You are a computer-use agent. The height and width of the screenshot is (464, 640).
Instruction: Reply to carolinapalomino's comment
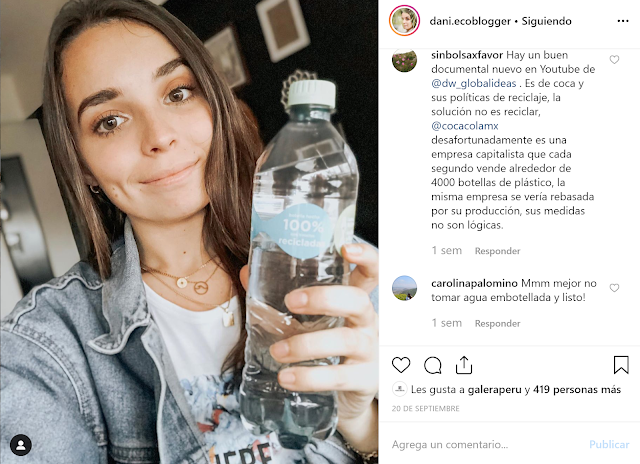point(497,324)
